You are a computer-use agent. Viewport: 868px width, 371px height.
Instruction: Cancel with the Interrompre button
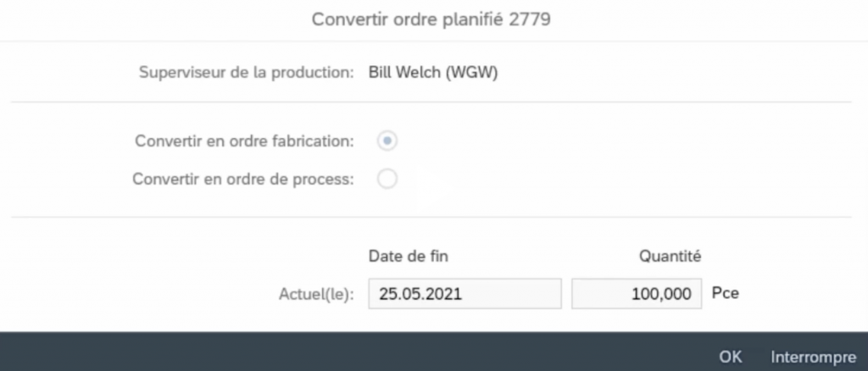tap(814, 357)
